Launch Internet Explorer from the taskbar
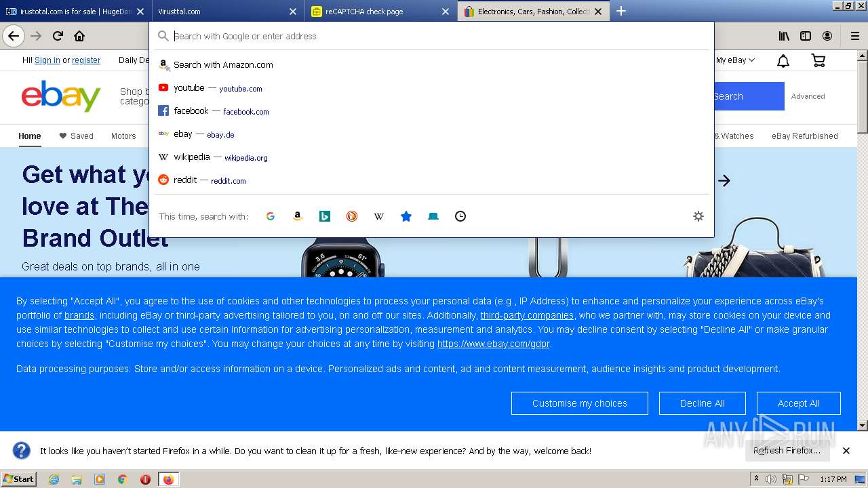Viewport: 868px width, 488px height. point(54,479)
